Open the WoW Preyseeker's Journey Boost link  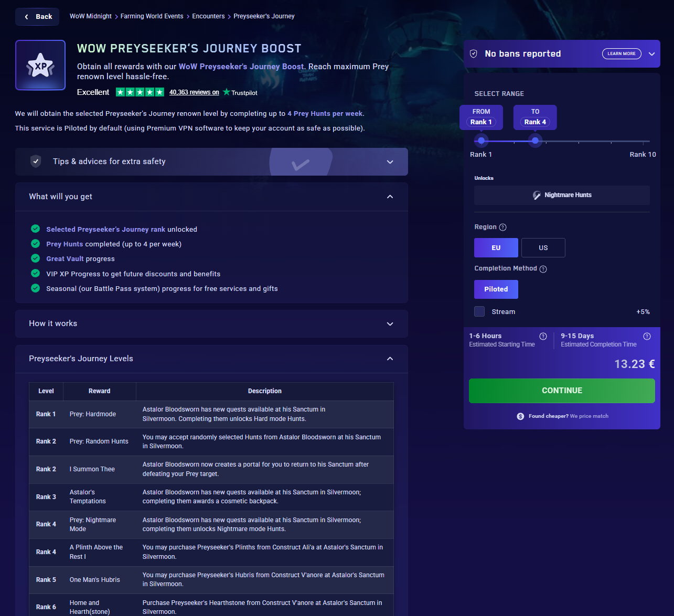241,67
